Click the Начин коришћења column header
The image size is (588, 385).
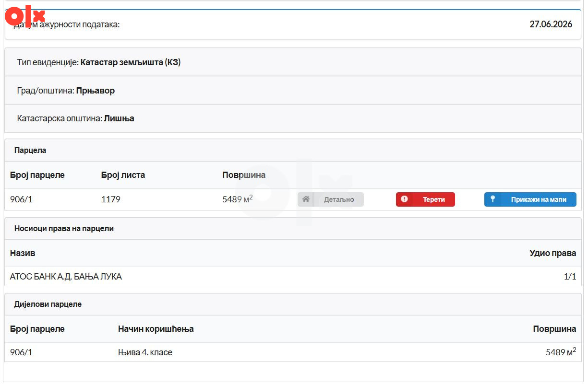point(156,329)
